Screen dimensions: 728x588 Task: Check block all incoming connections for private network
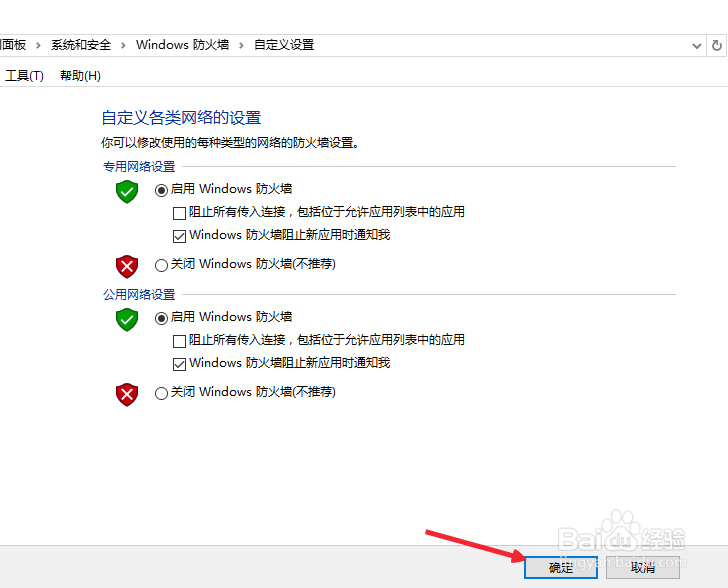tap(179, 213)
